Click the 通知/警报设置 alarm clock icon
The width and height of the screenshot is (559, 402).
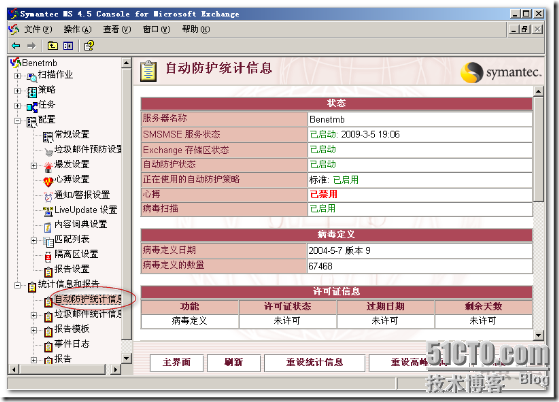[x=48, y=196]
